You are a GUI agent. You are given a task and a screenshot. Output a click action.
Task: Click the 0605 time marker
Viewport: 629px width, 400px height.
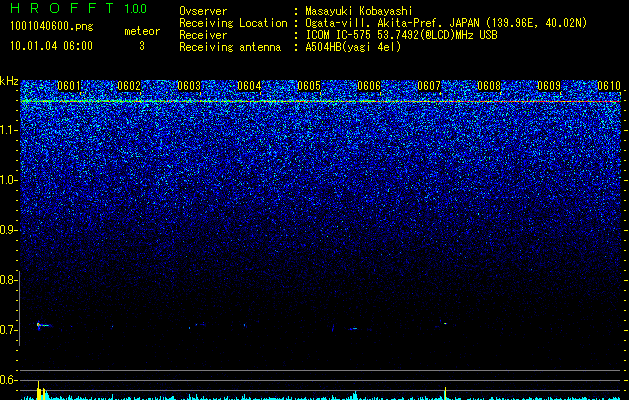[309, 86]
